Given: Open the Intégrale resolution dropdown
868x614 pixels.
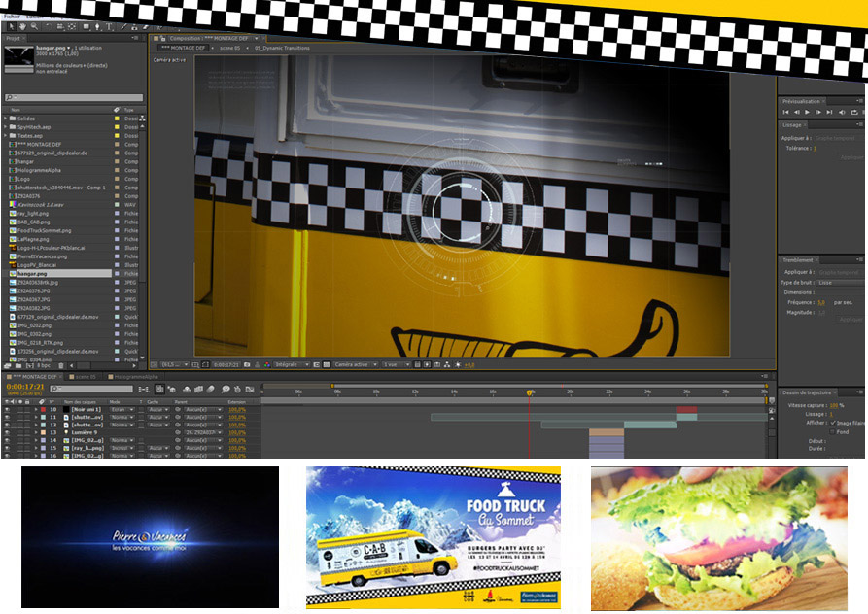Looking at the screenshot, I should 292,364.
